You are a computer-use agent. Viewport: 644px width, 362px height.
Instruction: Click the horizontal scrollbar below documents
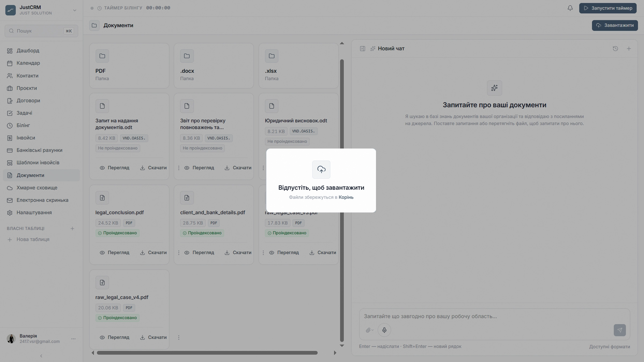207,353
